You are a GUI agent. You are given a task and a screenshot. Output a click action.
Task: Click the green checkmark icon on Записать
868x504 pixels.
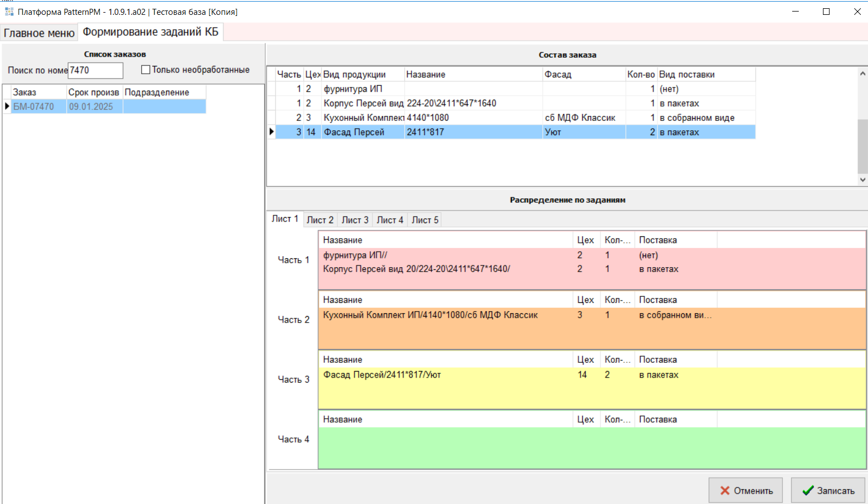point(808,490)
